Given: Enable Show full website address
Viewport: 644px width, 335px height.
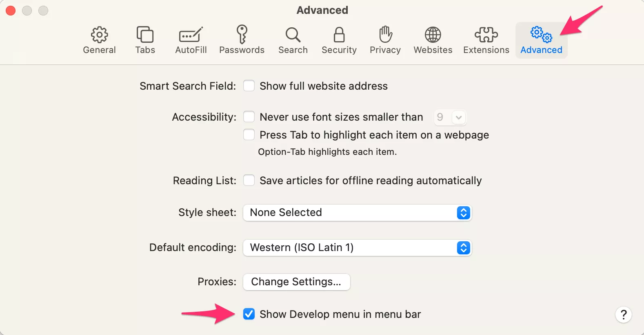Looking at the screenshot, I should 249,86.
